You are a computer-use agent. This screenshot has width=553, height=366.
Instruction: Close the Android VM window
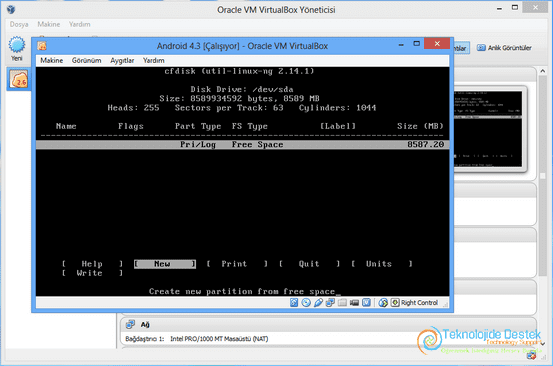437,43
